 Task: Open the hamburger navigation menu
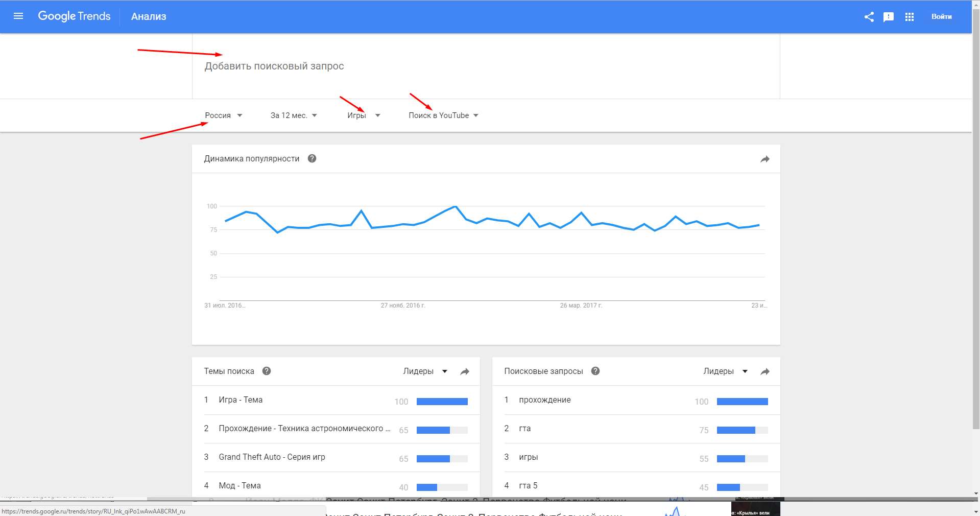coord(18,16)
